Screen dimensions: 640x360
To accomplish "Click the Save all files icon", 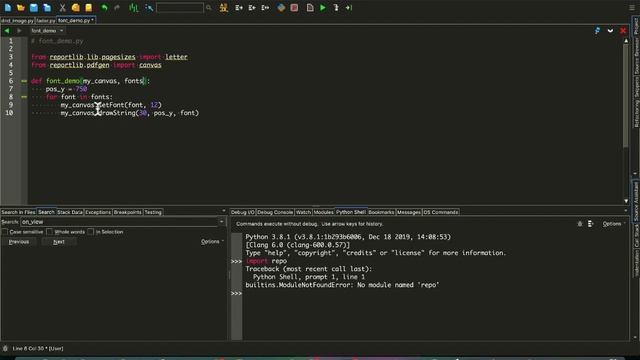I will [x=47, y=7].
